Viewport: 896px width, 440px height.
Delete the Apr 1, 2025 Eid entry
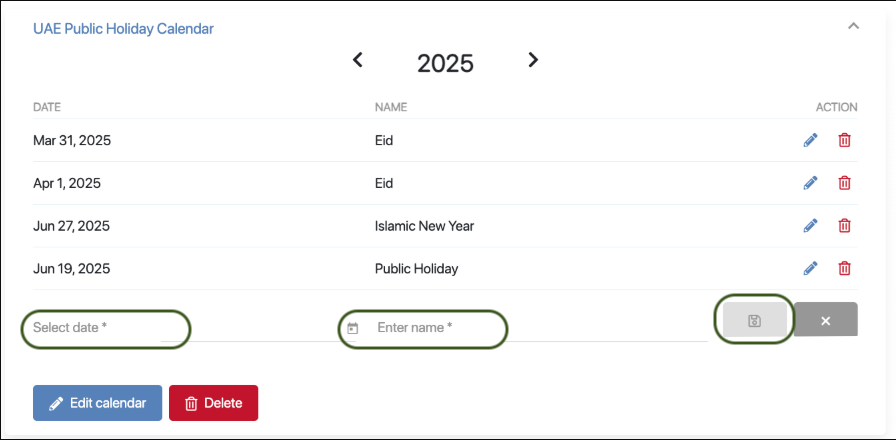(x=844, y=183)
